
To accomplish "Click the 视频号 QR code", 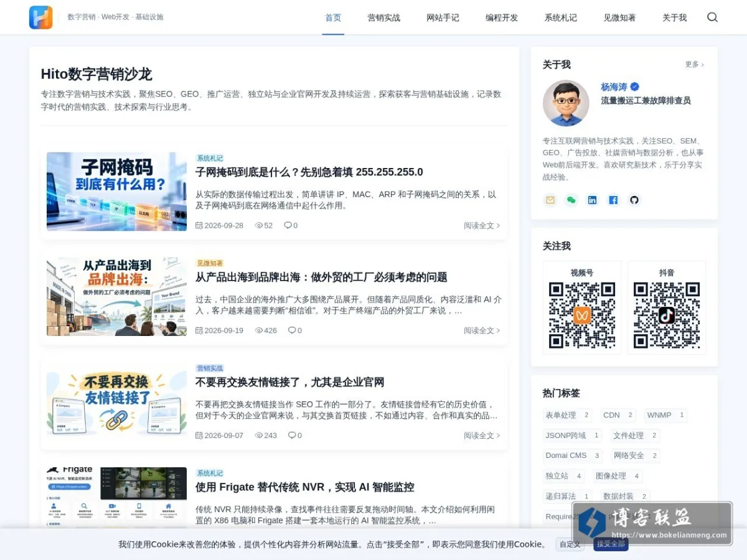I will (582, 315).
